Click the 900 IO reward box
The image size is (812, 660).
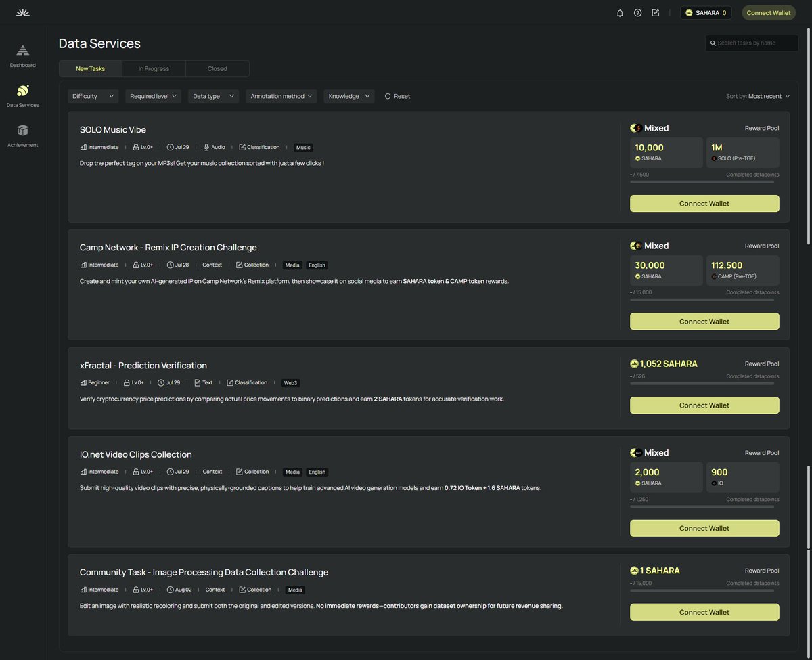(743, 477)
